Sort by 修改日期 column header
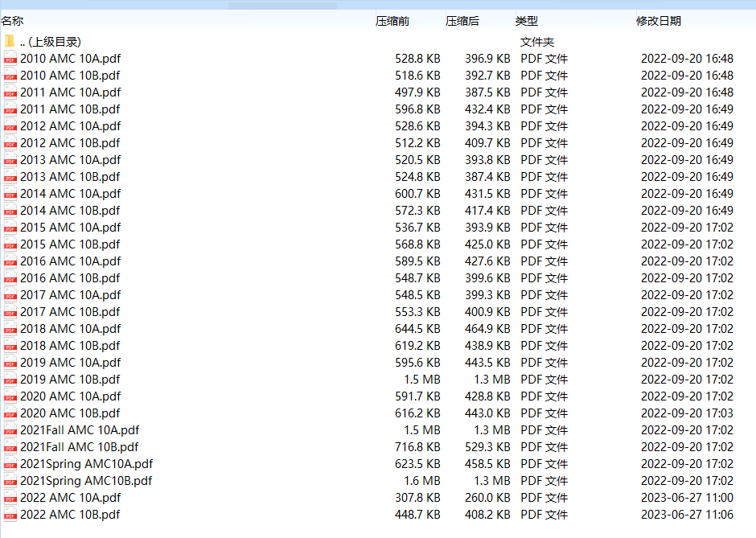Viewport: 756px width, 538px height. point(659,21)
